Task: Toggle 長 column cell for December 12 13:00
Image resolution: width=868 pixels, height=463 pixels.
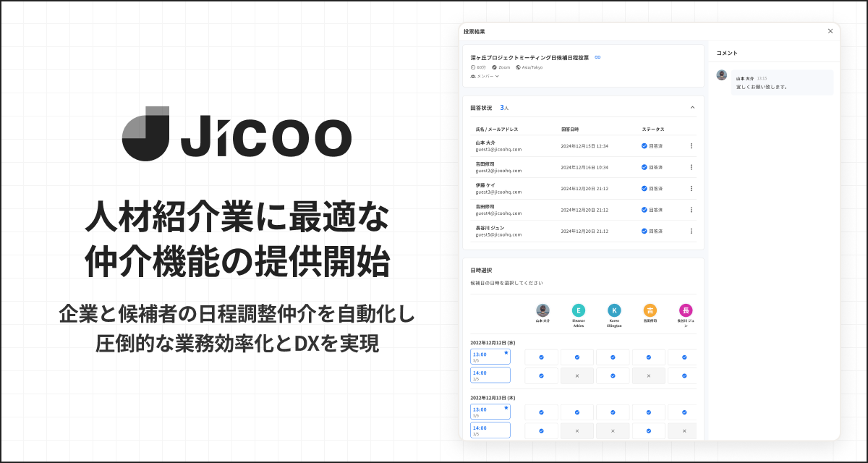Action: pos(683,357)
